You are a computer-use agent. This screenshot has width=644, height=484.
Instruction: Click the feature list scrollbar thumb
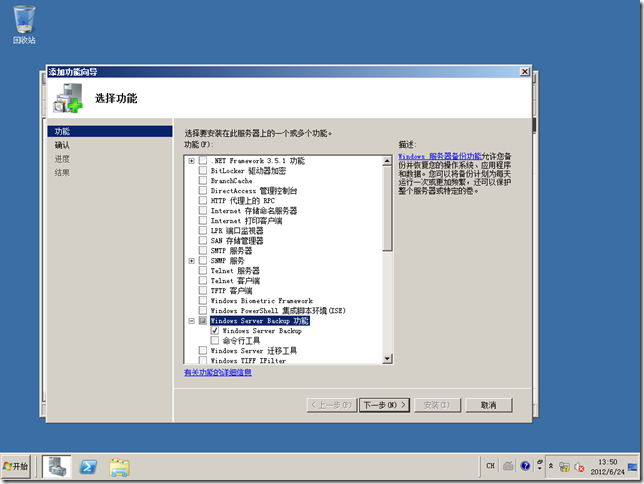pos(387,208)
